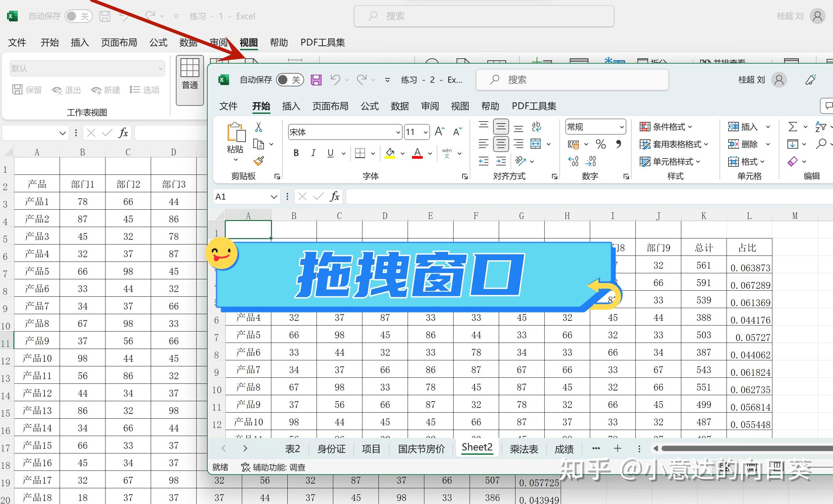The width and height of the screenshot is (833, 504).
Task: Apply red font color swatch
Action: pos(418,153)
